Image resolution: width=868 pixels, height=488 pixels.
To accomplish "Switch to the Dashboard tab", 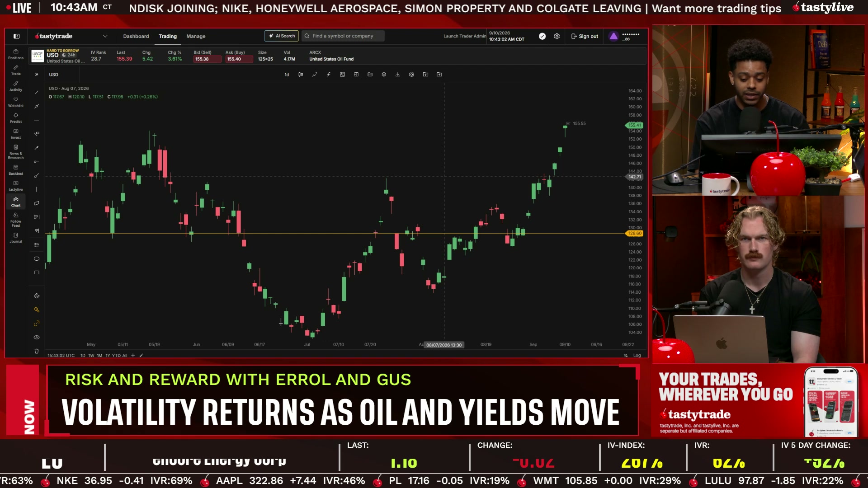I will pos(136,36).
